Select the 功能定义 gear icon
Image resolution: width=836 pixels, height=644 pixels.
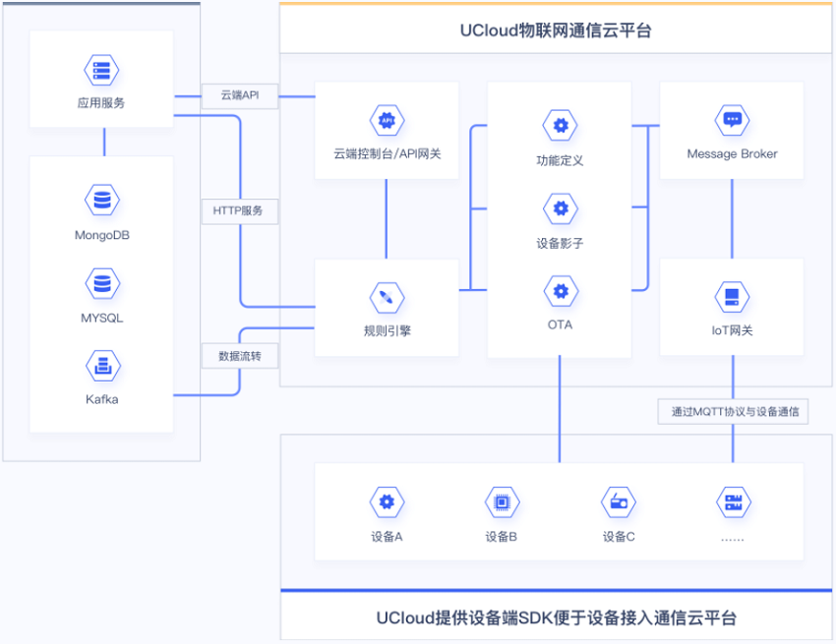tap(560, 125)
